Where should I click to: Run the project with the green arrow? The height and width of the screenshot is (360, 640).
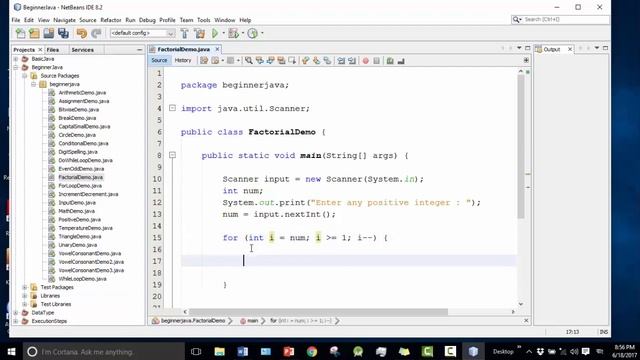(x=215, y=33)
